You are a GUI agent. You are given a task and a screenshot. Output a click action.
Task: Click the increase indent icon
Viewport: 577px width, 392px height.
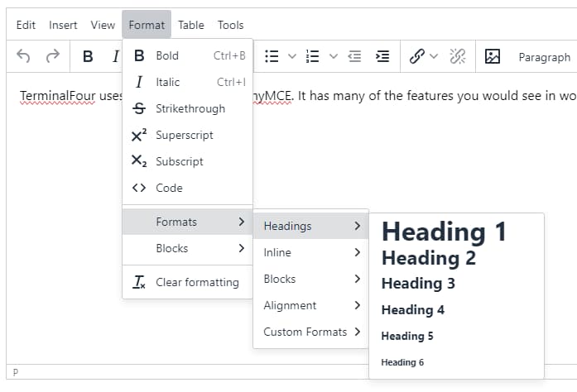pos(382,56)
